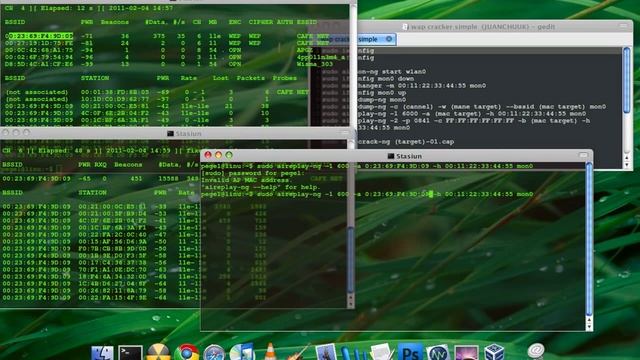640x360 pixels.
Task: Close the 'simple' tab in gedit
Action: click(x=389, y=39)
